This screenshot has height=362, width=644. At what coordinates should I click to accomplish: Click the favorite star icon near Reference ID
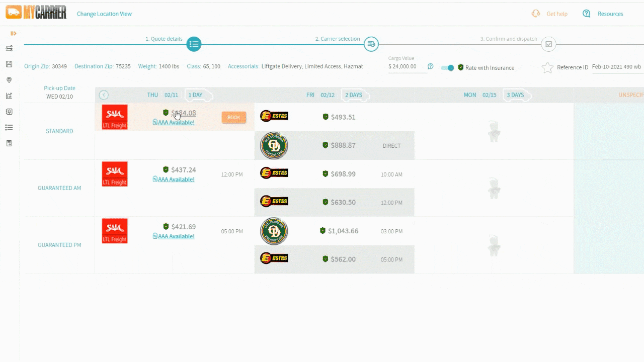(547, 67)
